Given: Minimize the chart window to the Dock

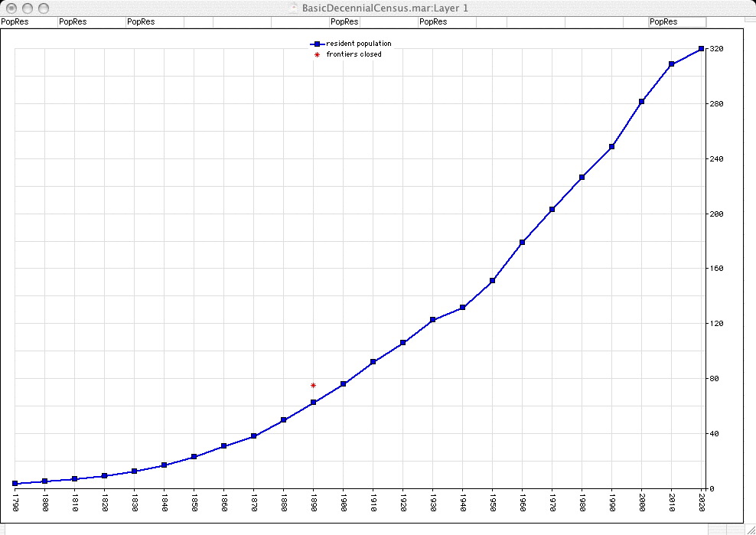Looking at the screenshot, I should (x=27, y=8).
